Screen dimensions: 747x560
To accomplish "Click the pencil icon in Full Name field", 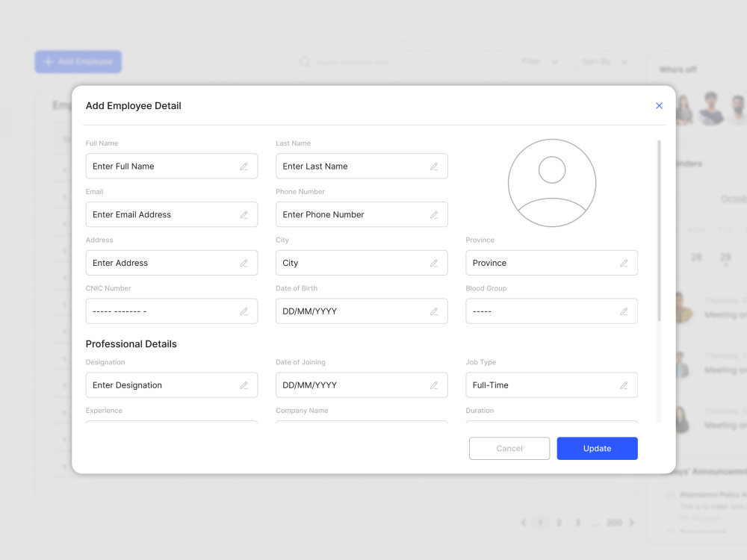I will 244,167.
